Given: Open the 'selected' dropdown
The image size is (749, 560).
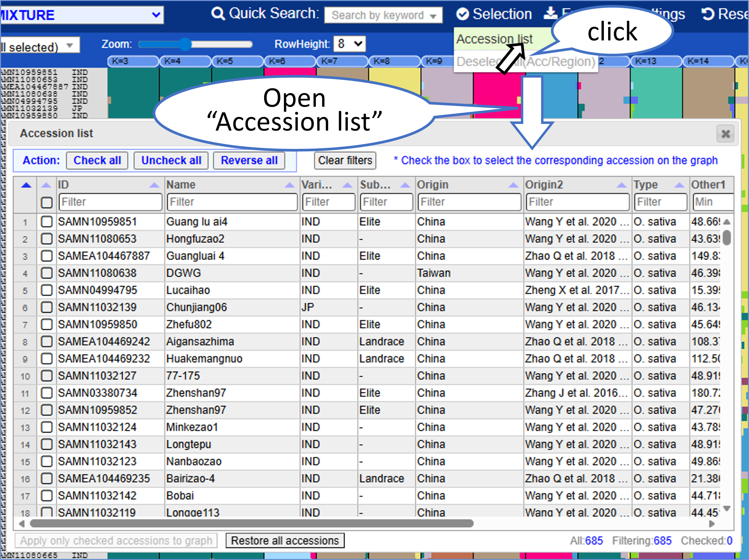Looking at the screenshot, I should [x=40, y=46].
